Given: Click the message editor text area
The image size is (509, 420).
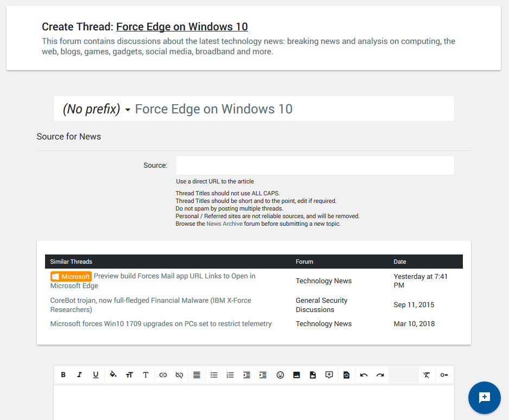Looking at the screenshot, I should click(x=254, y=403).
